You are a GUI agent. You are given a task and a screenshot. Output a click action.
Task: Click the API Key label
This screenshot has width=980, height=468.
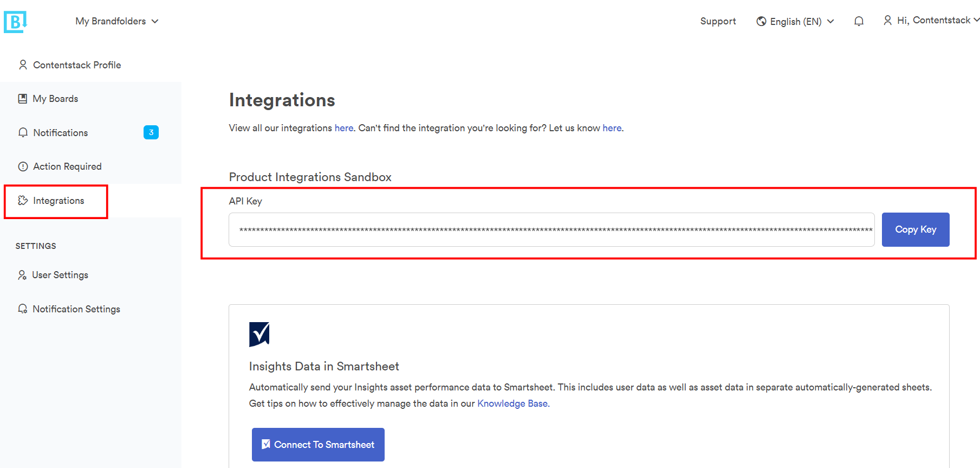pyautogui.click(x=245, y=201)
